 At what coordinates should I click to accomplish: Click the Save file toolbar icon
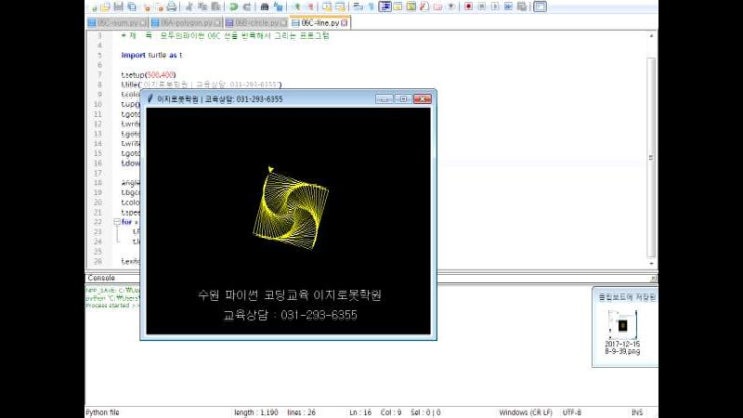(118, 6)
